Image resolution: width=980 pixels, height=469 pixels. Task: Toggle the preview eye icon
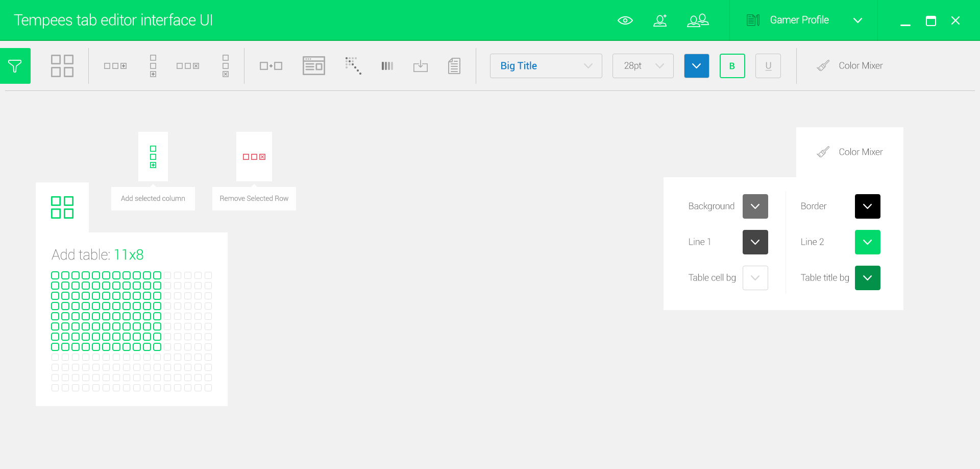point(625,20)
